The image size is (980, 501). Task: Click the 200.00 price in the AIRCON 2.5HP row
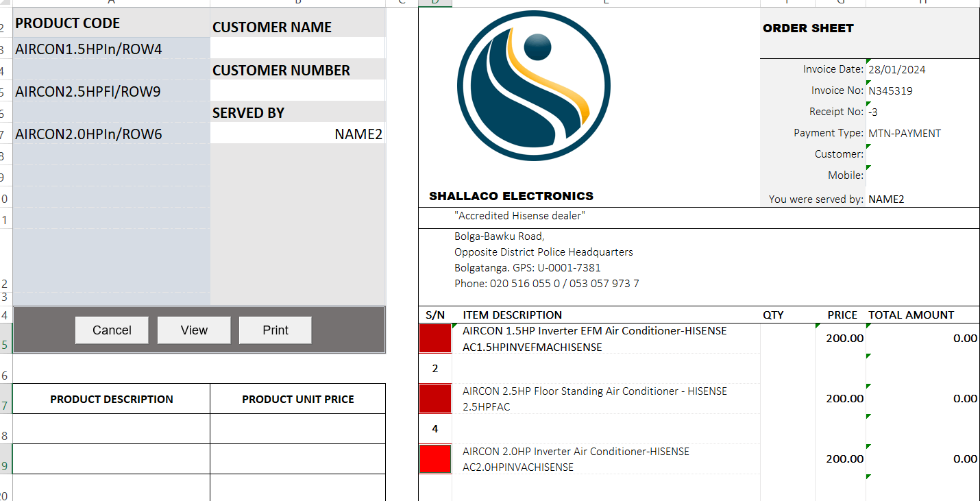pyautogui.click(x=845, y=399)
